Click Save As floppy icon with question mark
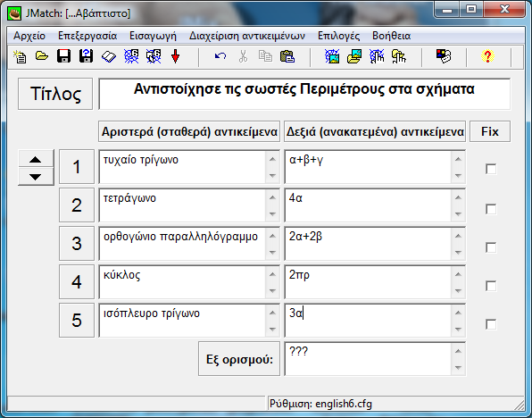Screen dimensions: 532x418 tap(87, 56)
